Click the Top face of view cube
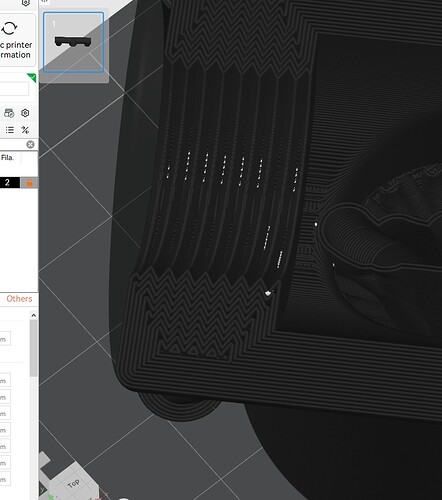 pos(74,483)
